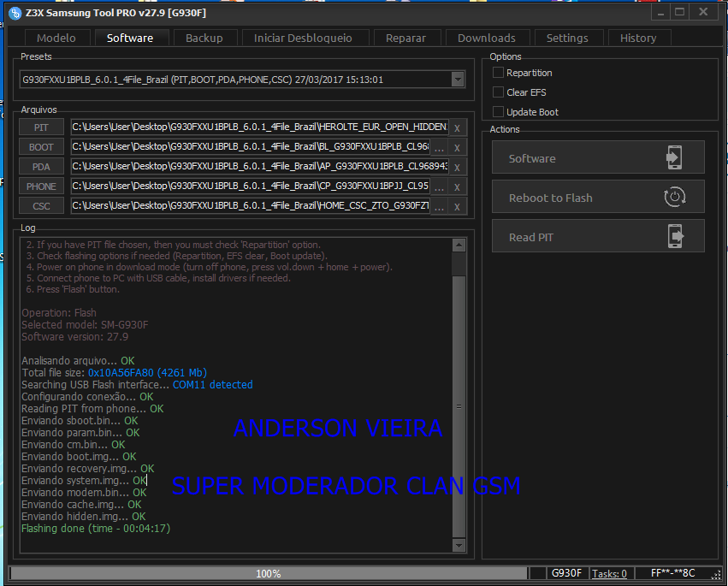Maximize the Z3X Samsung Tool window
The image size is (728, 586).
click(680, 13)
